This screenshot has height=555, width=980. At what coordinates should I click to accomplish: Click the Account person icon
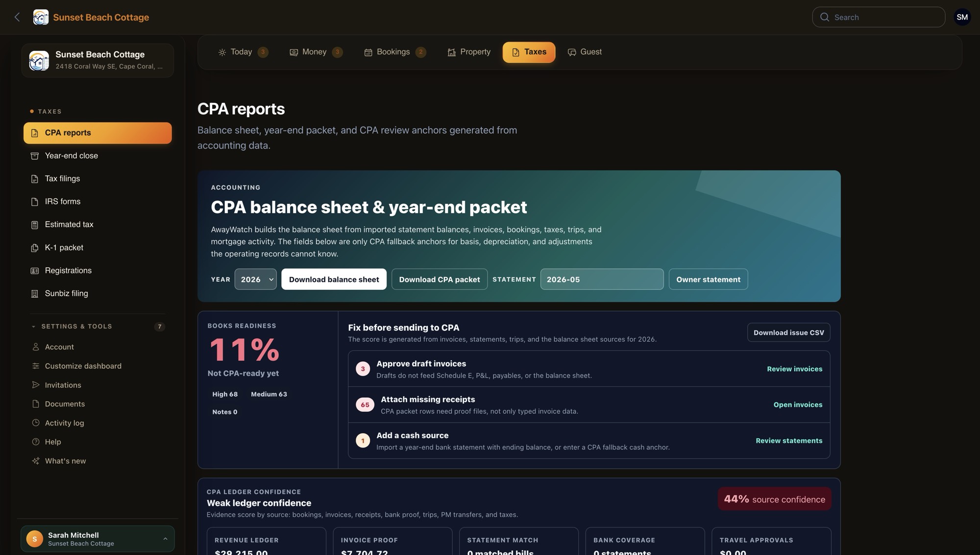36,347
